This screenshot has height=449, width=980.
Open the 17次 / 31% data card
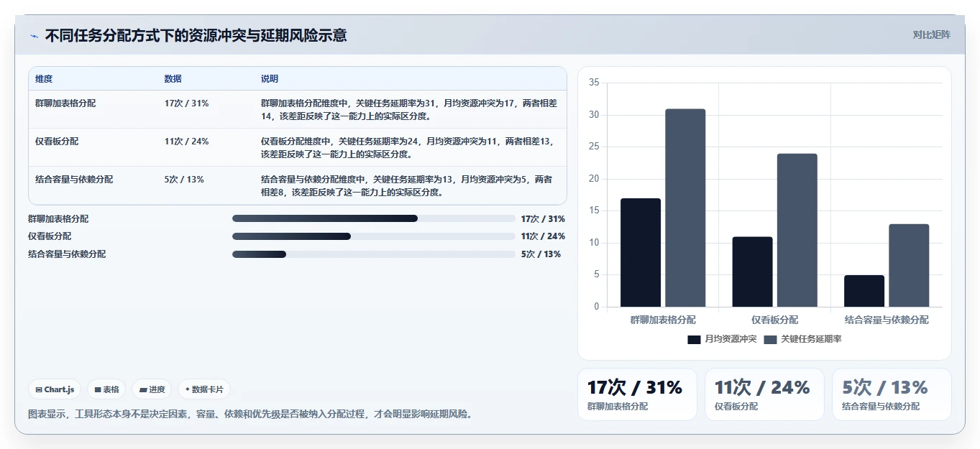pos(637,394)
